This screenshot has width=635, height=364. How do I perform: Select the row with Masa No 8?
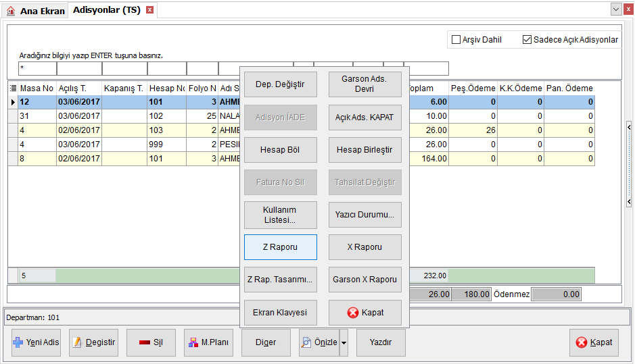302,159
